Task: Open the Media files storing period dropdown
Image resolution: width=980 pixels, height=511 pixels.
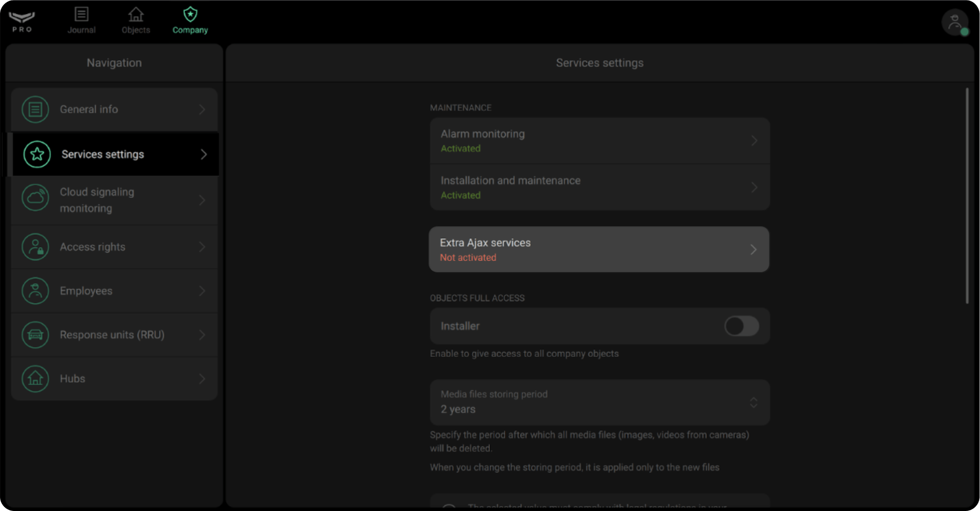Action: click(599, 402)
